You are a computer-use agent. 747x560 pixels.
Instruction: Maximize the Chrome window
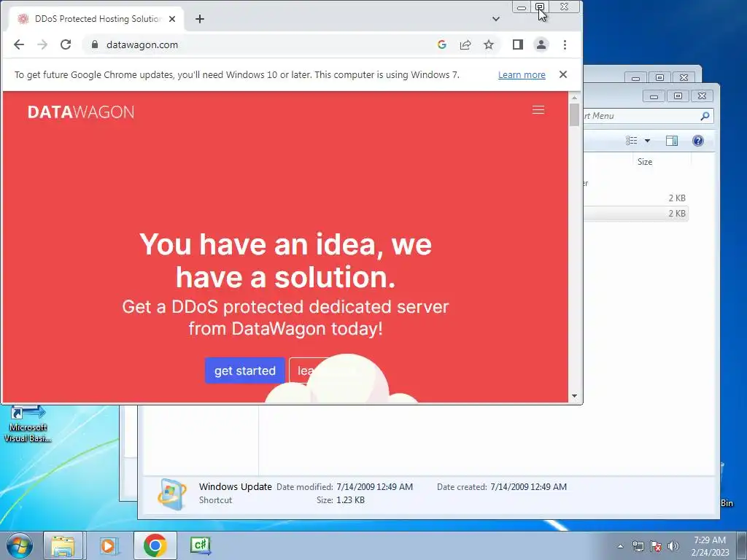pos(539,7)
